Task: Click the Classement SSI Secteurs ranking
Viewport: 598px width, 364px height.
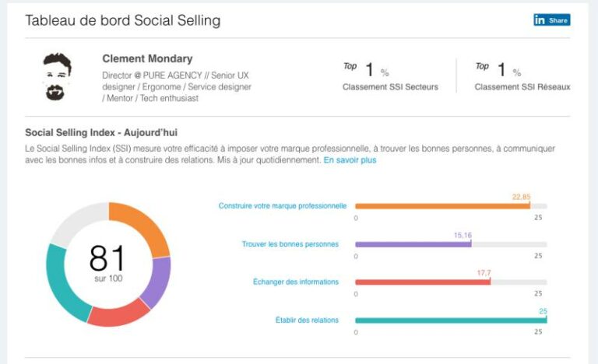Action: tap(390, 77)
